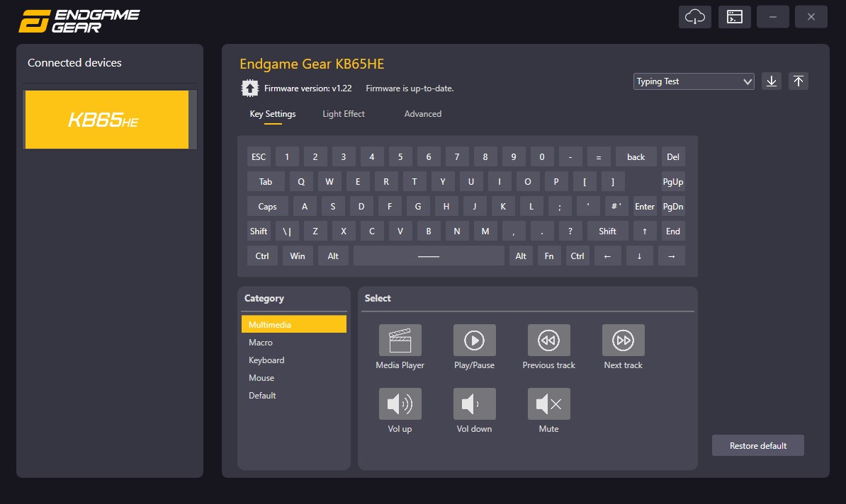846x504 pixels.
Task: Select the back key on the layout
Action: tap(636, 157)
